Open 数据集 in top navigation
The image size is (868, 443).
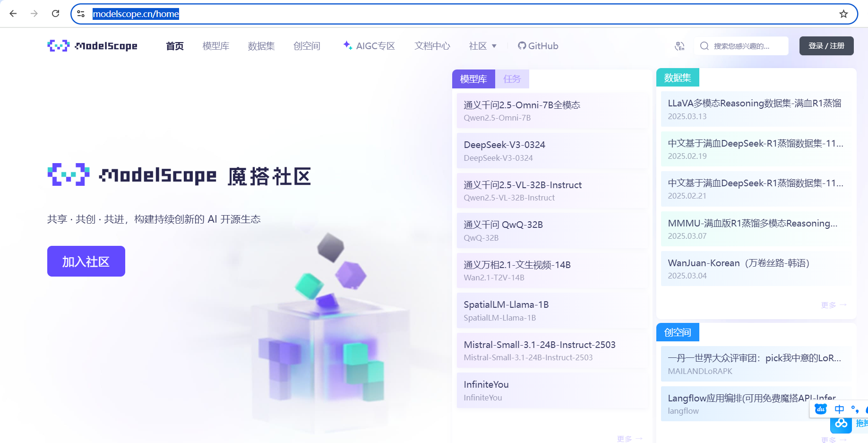click(261, 46)
